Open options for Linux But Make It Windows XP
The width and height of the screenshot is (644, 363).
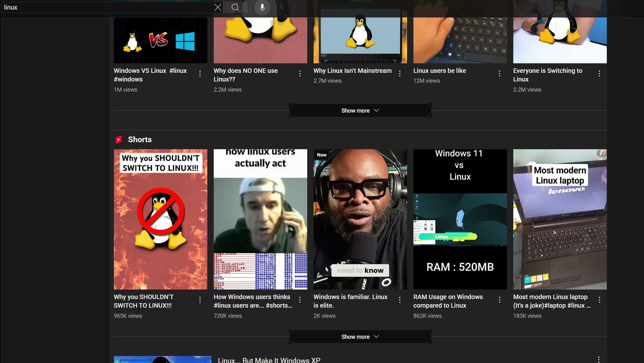click(599, 359)
